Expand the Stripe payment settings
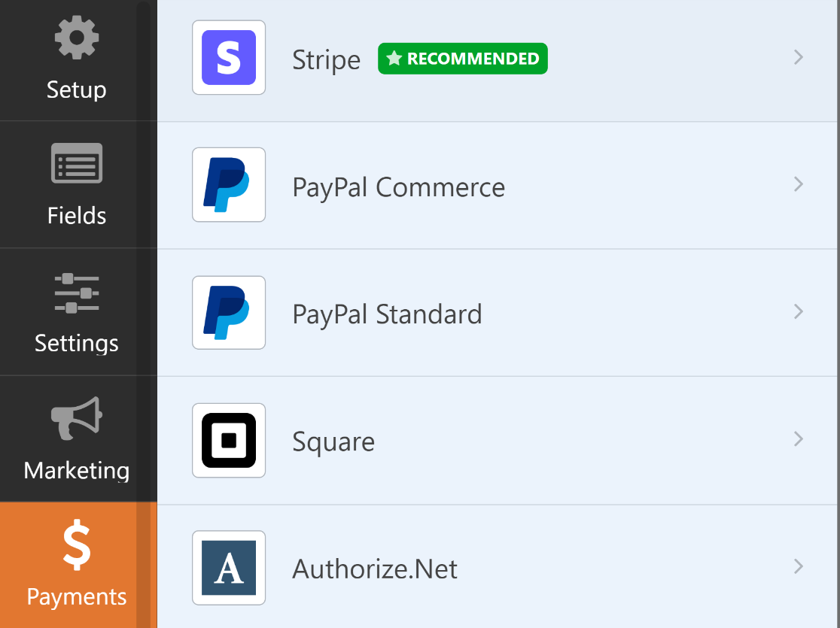The image size is (840, 628). pyautogui.click(x=797, y=58)
